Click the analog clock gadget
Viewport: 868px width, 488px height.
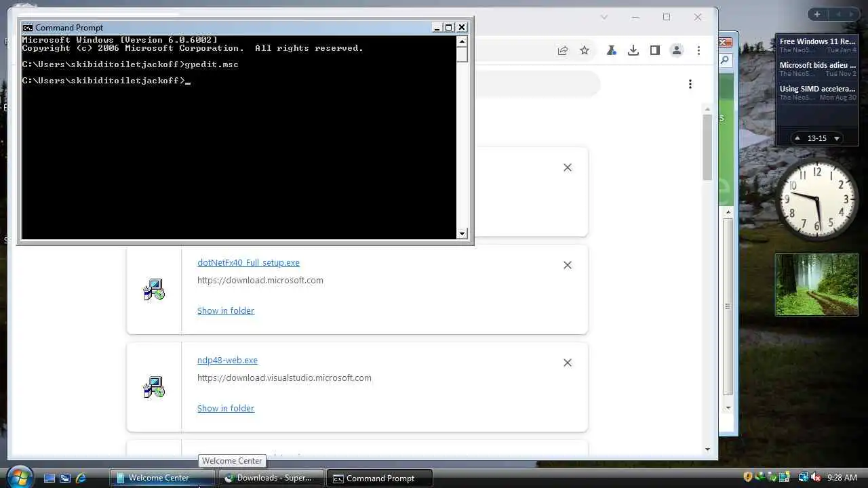tap(817, 199)
